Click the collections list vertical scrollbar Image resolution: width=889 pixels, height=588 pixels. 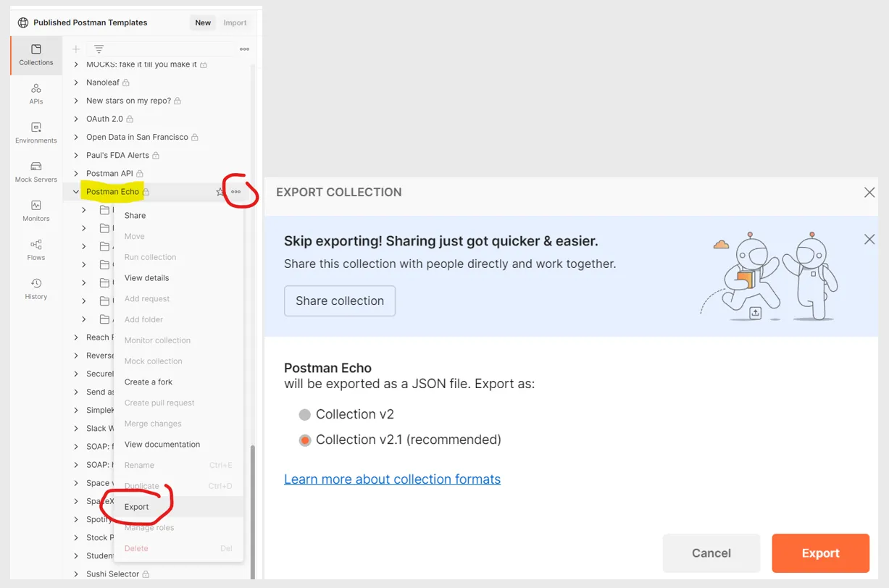click(x=253, y=511)
